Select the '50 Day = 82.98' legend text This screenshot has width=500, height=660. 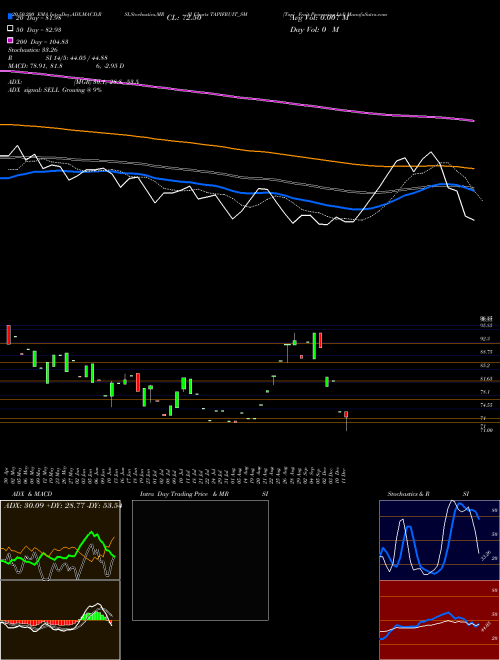38,30
